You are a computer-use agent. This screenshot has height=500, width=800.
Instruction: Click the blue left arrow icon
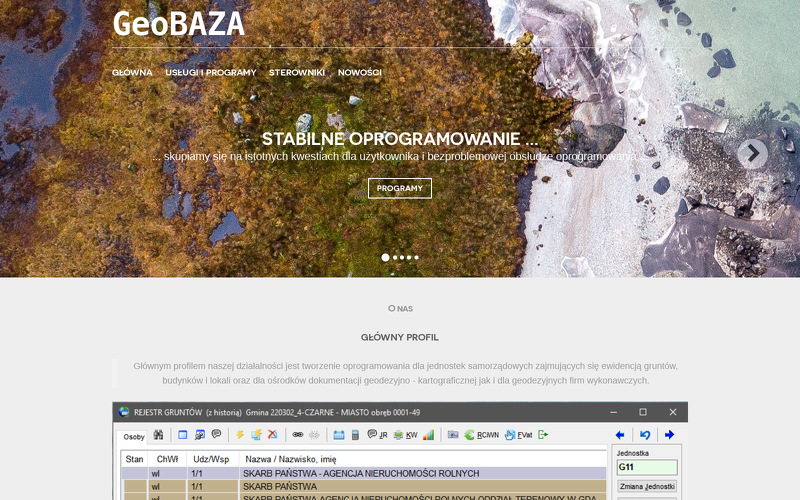tap(620, 435)
